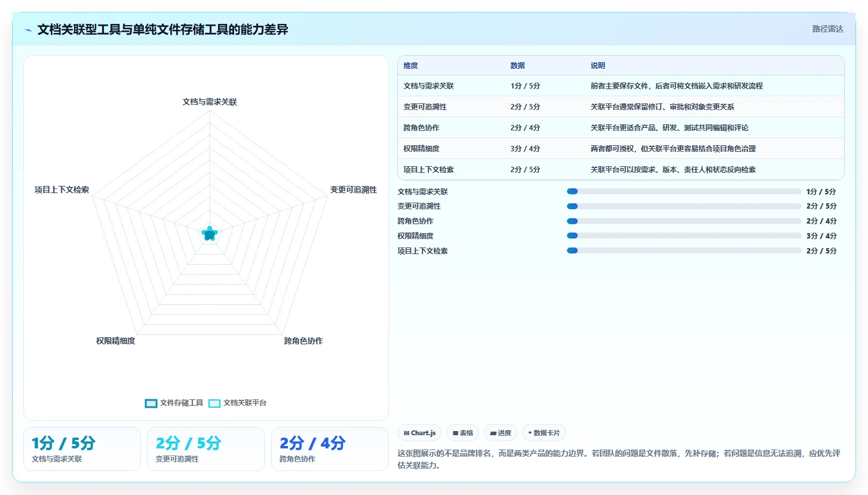Click the 权限精细度 progress bar
This screenshot has width=868, height=495.
(x=684, y=236)
